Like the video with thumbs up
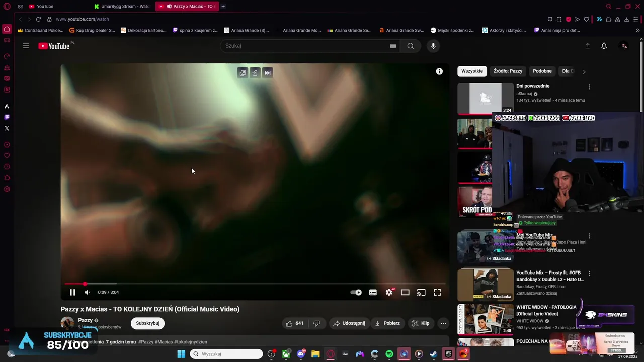The image size is (644, 362). 294,323
